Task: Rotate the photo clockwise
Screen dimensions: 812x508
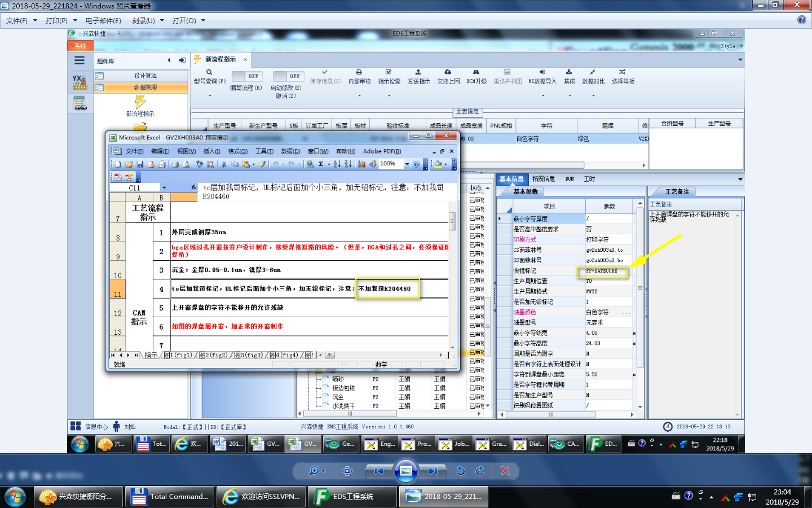Action: click(x=480, y=471)
